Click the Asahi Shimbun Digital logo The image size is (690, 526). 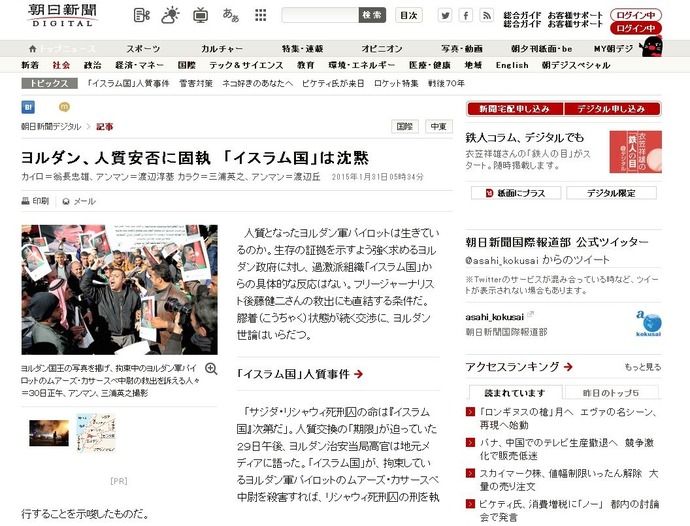pos(62,15)
